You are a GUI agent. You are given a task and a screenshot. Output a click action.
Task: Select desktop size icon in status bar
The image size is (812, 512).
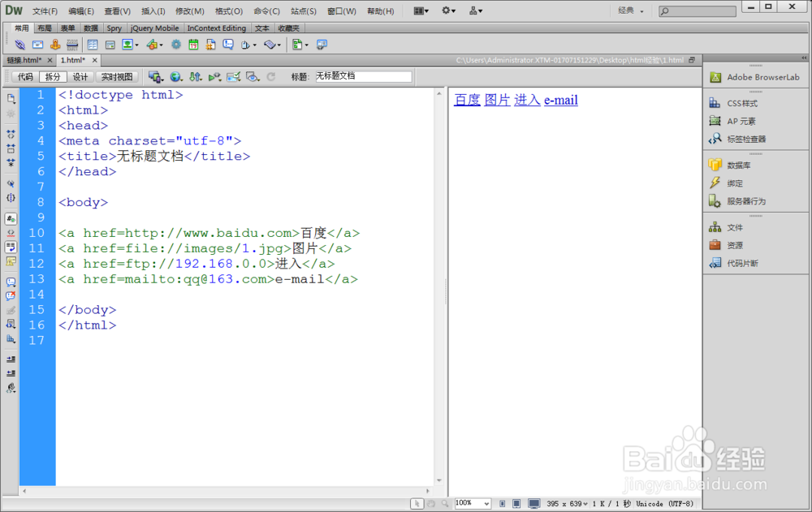click(534, 503)
